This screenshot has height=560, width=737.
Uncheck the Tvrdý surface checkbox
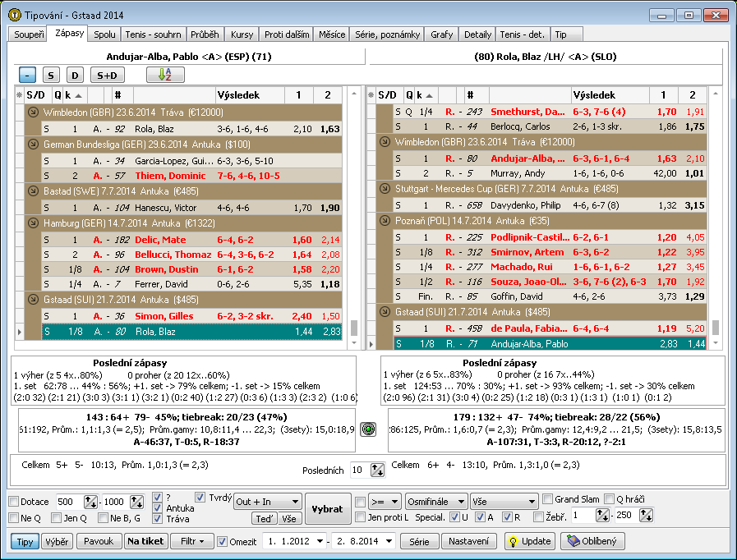click(x=200, y=497)
